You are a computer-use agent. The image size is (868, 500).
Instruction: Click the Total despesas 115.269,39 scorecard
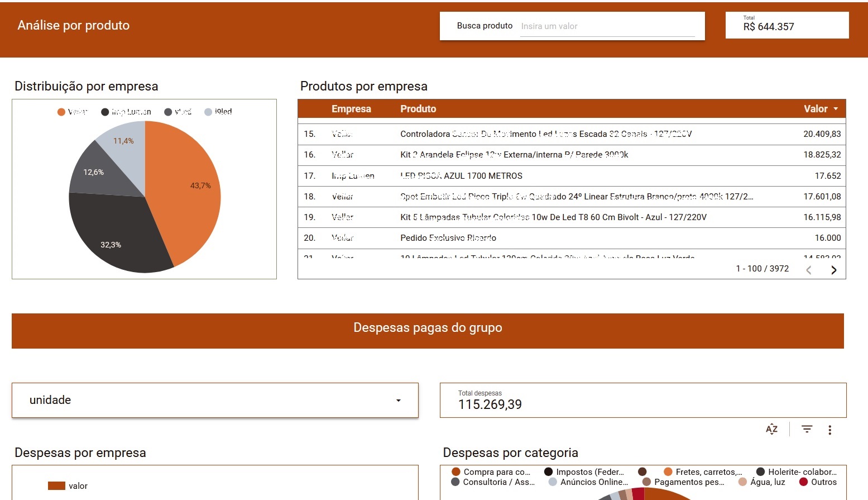(x=642, y=400)
